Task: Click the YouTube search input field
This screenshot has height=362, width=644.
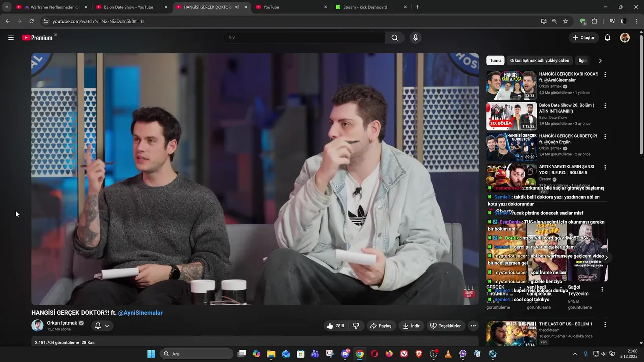Action: [x=304, y=38]
